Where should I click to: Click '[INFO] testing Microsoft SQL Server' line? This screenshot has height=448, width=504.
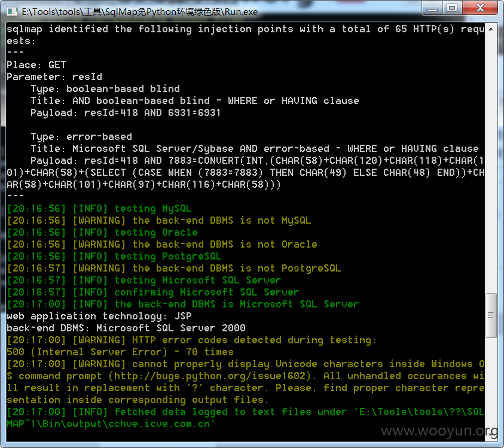[144, 280]
